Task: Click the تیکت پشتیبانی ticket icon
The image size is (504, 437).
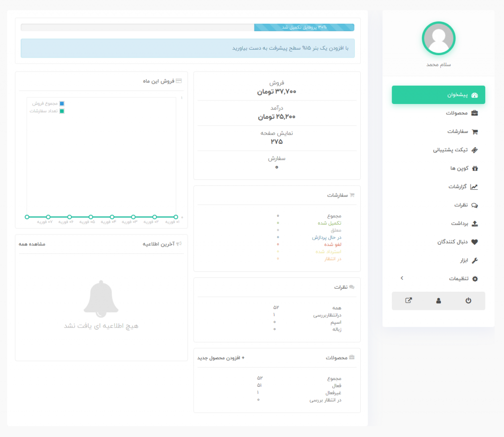Action: 474,150
